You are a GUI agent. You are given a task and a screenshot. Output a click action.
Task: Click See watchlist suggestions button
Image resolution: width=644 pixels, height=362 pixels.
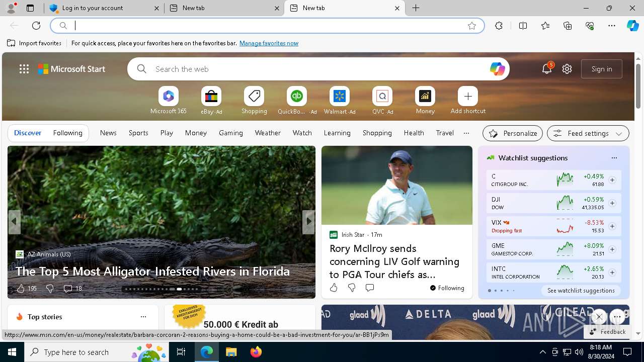tap(581, 291)
